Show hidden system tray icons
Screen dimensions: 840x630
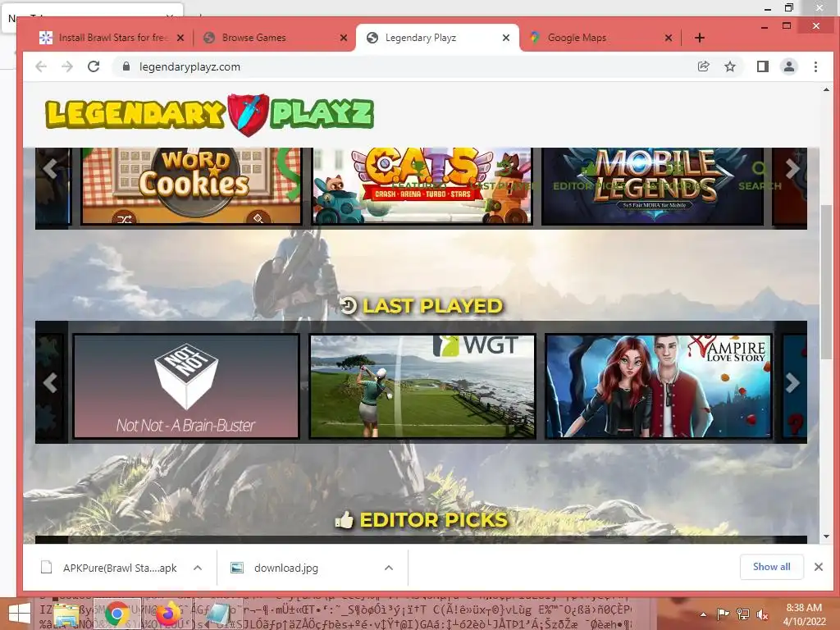pos(703,614)
